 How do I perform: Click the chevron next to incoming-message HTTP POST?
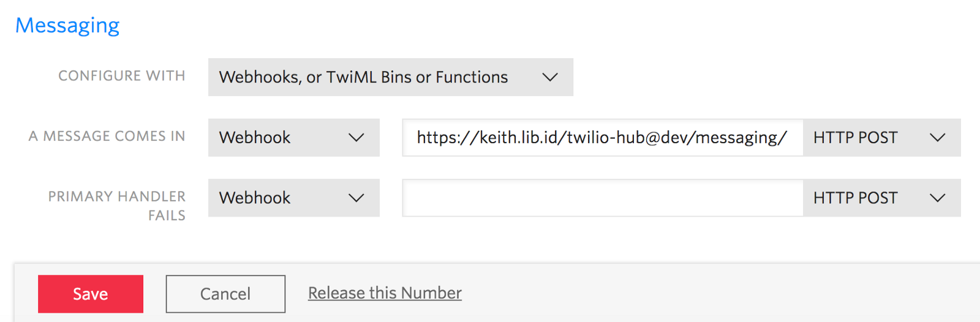click(x=938, y=138)
